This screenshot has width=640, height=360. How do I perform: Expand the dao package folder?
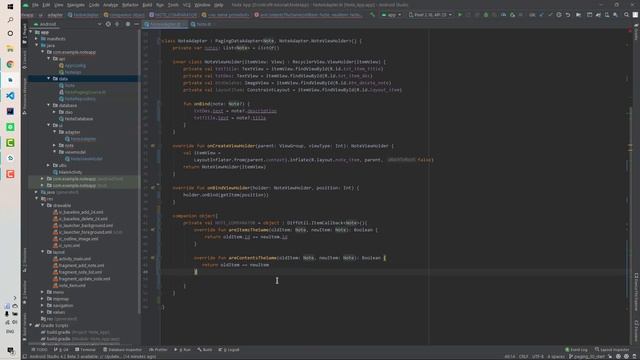pos(54,112)
